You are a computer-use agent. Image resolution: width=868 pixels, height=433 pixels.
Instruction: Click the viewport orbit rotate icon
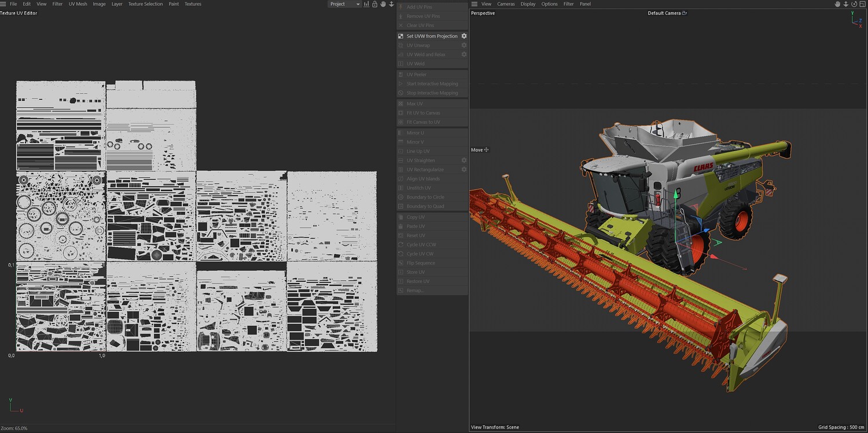[x=853, y=4]
